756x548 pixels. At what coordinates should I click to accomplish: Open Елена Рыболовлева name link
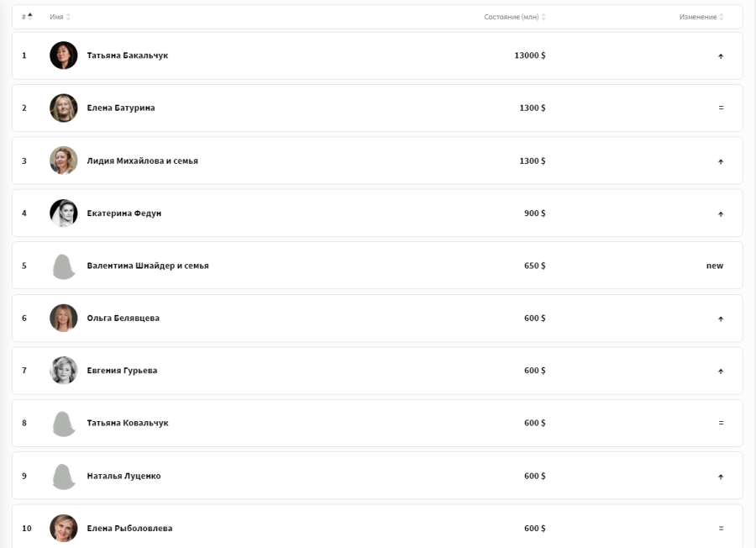(x=129, y=529)
